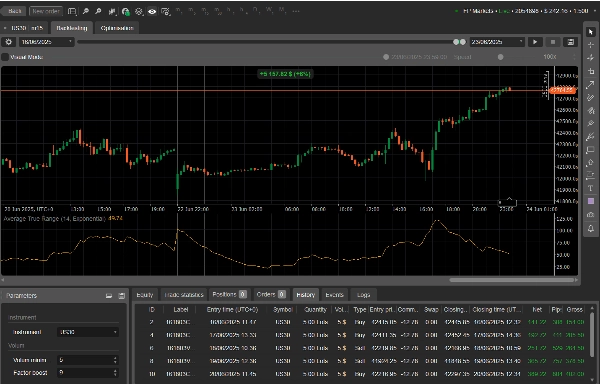Screen dimensions: 600x384
Task: Select the arrow trend line drawing tool
Action: (590, 85)
